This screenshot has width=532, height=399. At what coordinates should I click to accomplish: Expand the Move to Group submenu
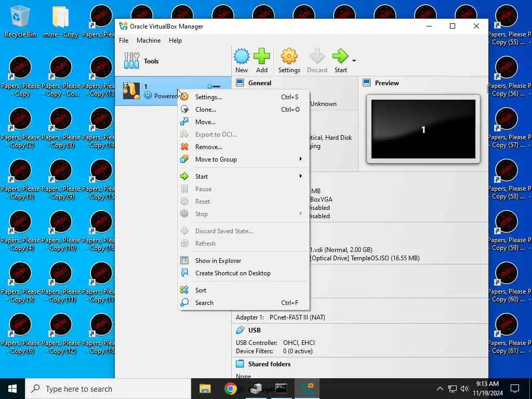coord(244,159)
